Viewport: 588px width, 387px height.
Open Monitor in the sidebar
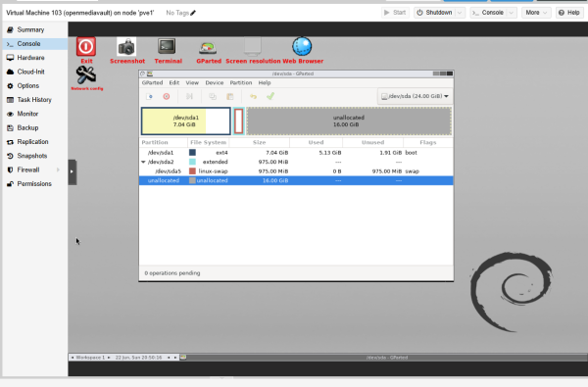point(35,114)
